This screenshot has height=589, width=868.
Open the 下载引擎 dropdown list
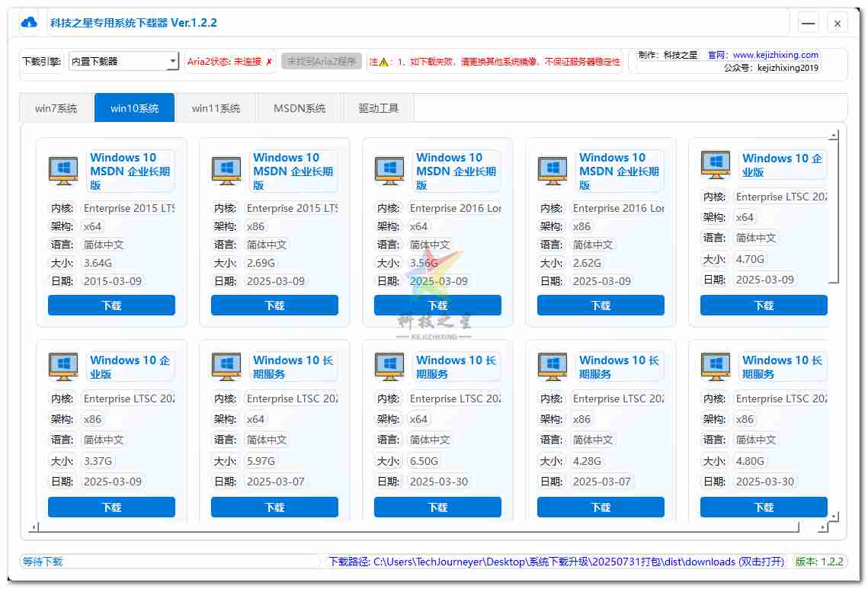pyautogui.click(x=172, y=62)
